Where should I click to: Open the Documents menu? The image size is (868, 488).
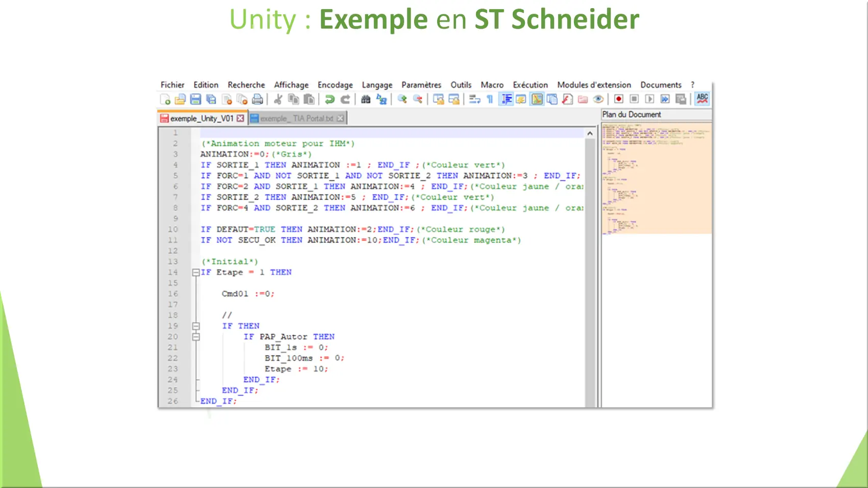tap(661, 85)
